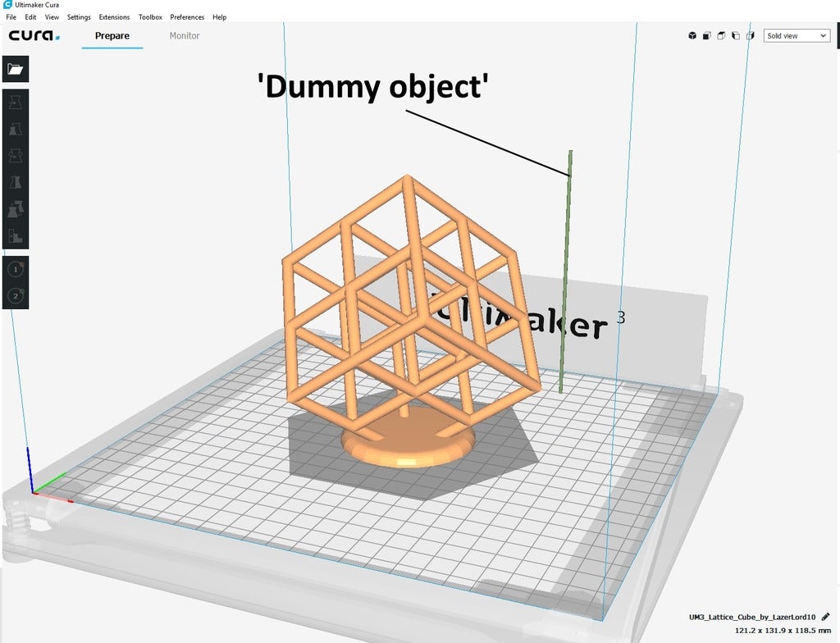Select the Support Blocker tool
840x643 pixels.
(x=16, y=236)
